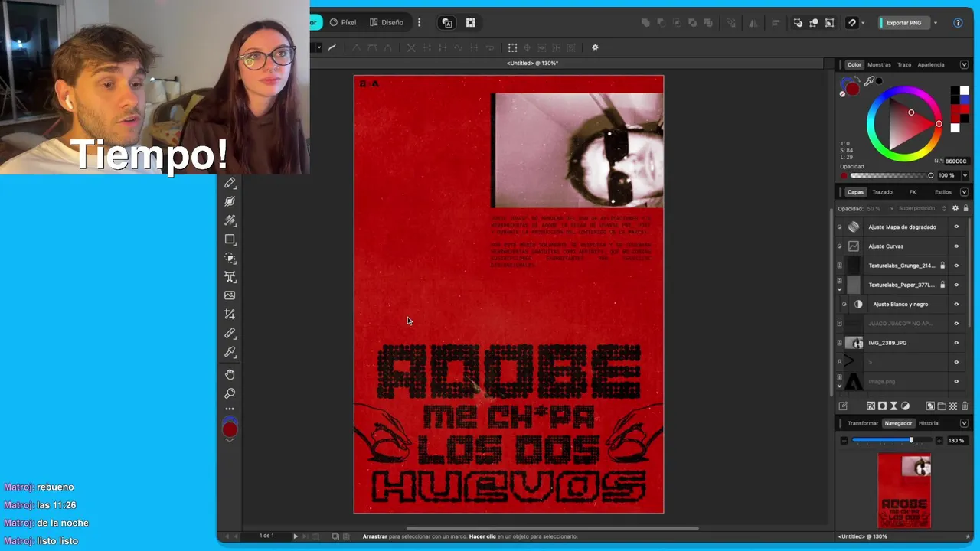Open the Exportar PNG options arrow
This screenshot has height=551, width=980.
[x=935, y=23]
